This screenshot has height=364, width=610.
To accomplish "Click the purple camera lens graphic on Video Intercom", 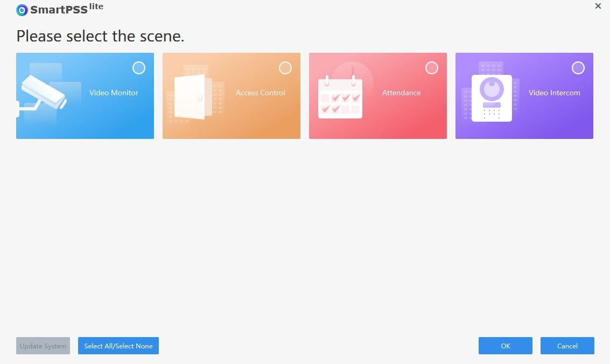I will coord(492,88).
